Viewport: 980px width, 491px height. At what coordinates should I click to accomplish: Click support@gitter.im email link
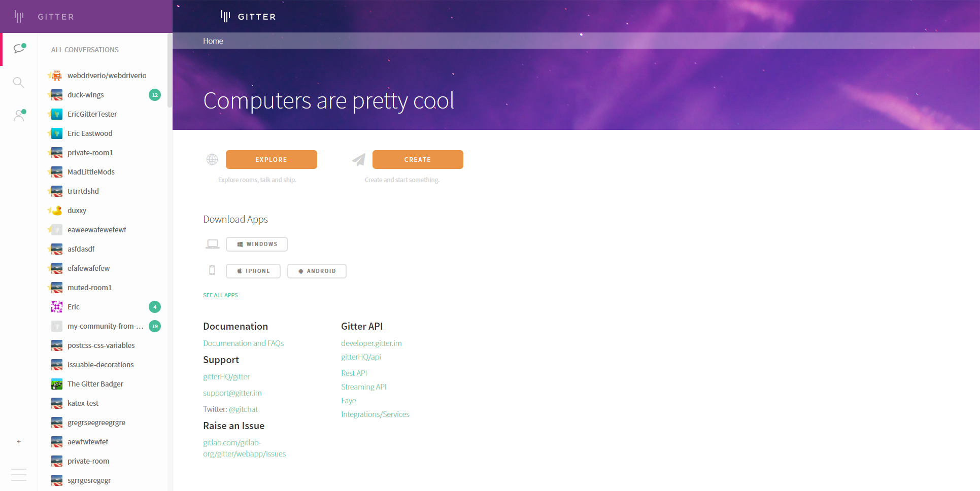pos(232,393)
